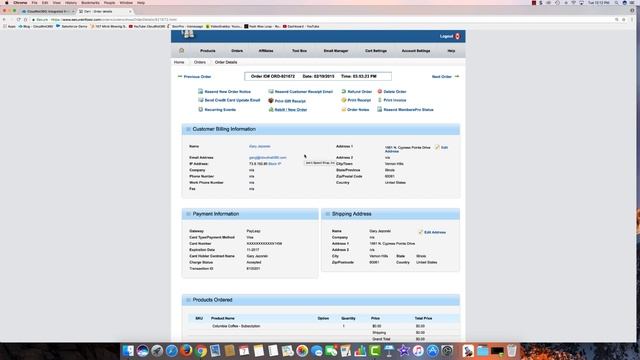Open Finder from the dock

[128, 351]
